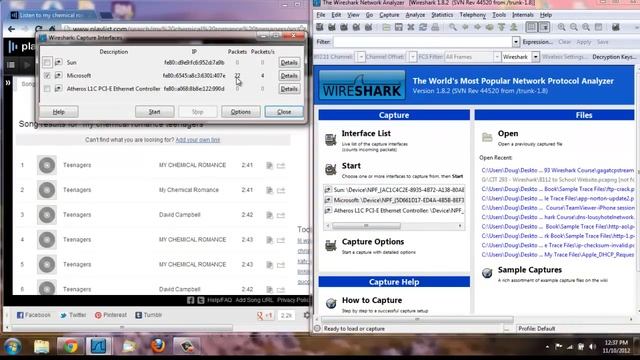640x360 pixels.
Task: Click Options in Capture Interfaces dialog
Action: [x=241, y=112]
